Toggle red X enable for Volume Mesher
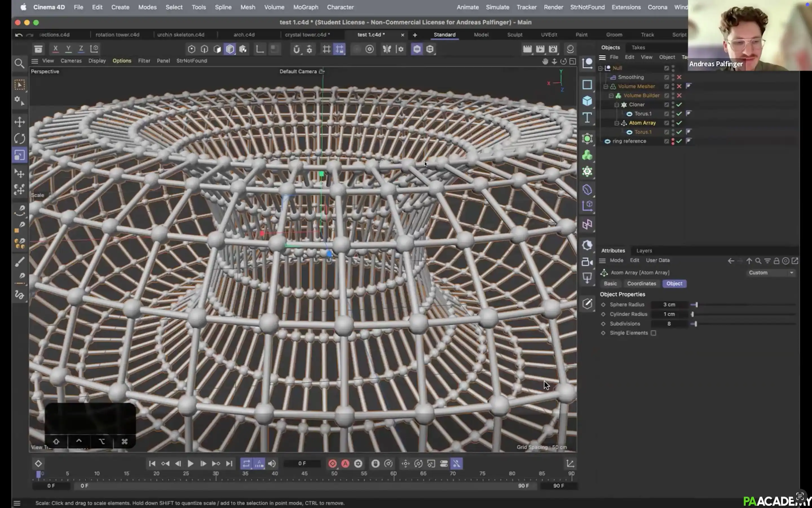 coord(679,86)
